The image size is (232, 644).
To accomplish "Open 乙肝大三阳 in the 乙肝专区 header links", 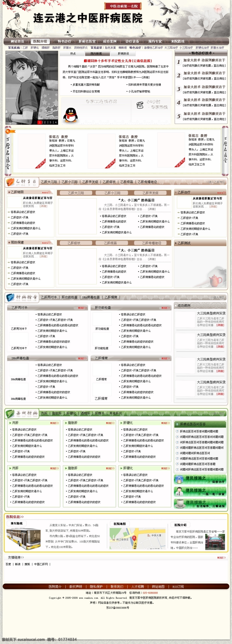I will point(49,182).
